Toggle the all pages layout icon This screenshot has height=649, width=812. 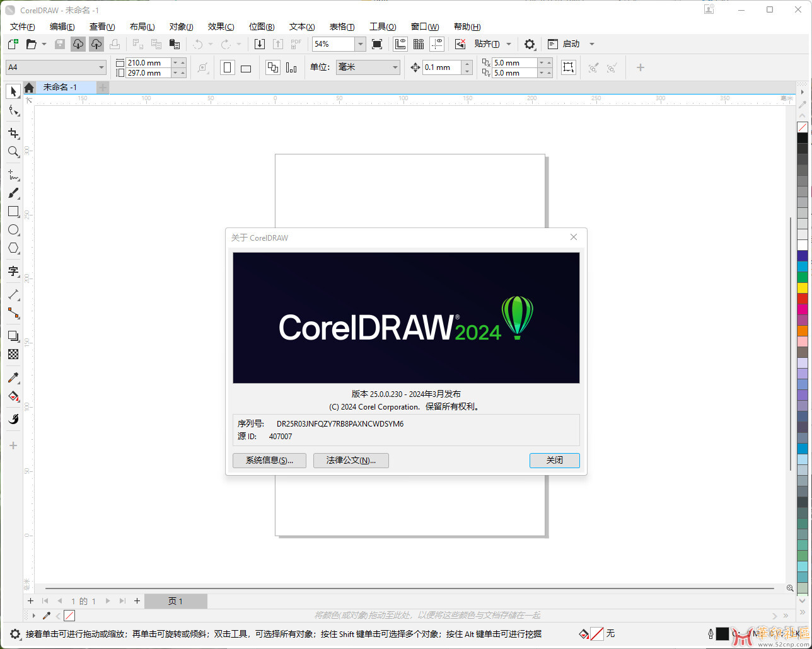click(272, 67)
